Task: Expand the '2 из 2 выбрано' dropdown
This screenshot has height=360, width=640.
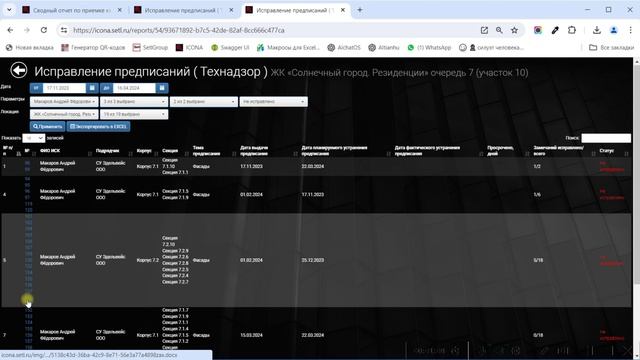Action: (204, 101)
